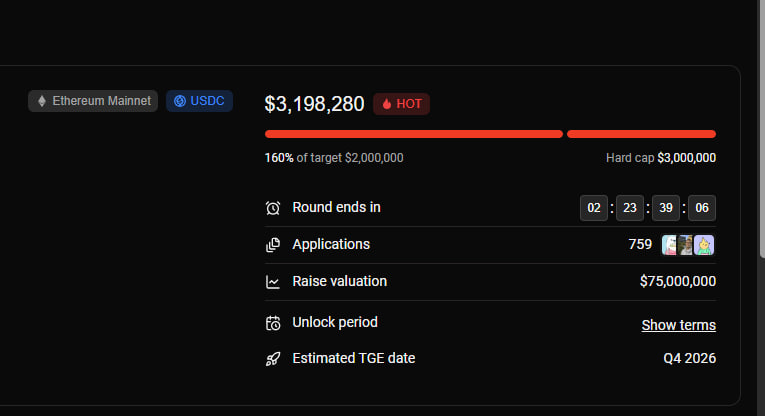Click the USDC coin icon
Viewport: 765px width, 416px height.
click(180, 101)
